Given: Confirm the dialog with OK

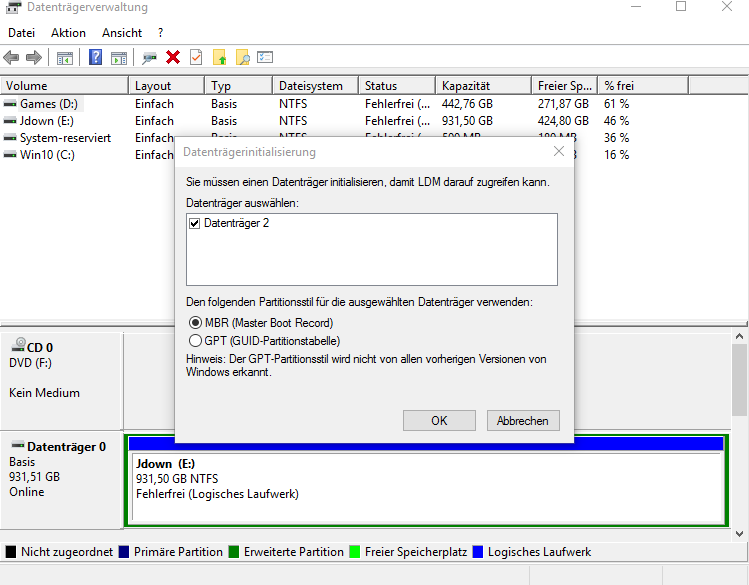Looking at the screenshot, I should click(439, 421).
